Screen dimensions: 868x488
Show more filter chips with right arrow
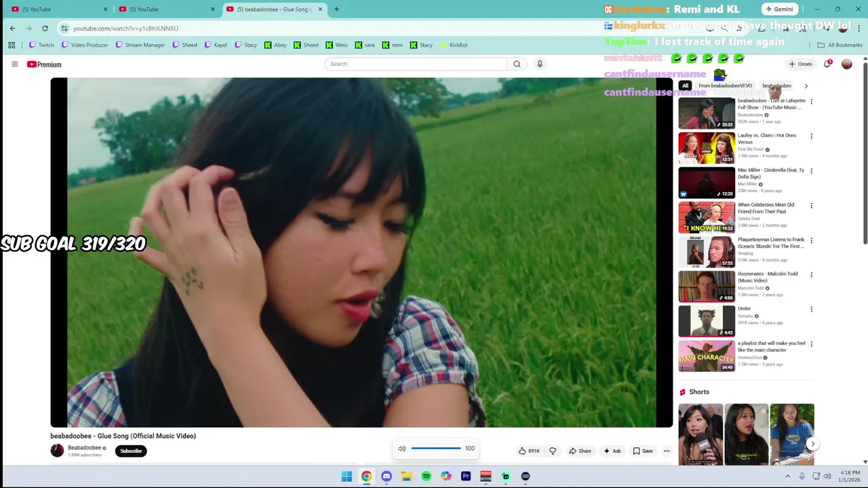(x=806, y=86)
